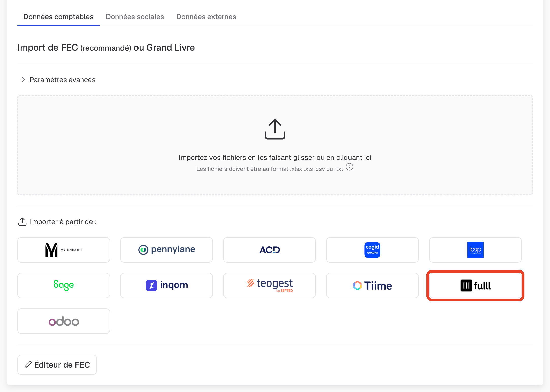The image size is (550, 392).
Task: Select the Cegid Quadra import option
Action: click(x=372, y=250)
